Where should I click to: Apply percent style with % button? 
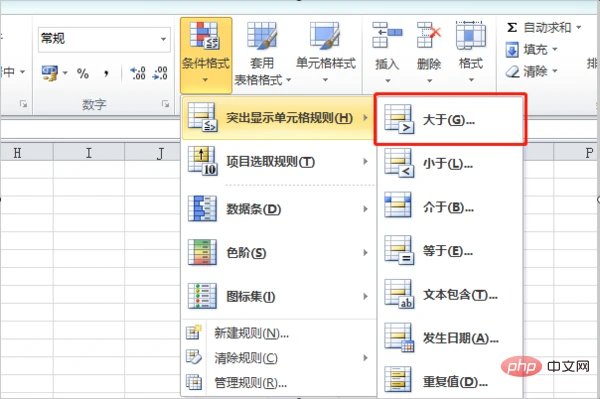(83, 73)
